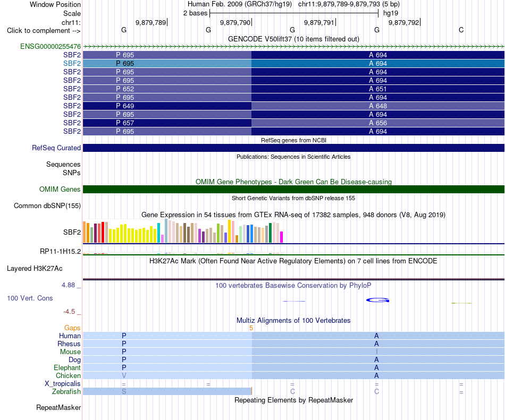Open the 'Publications: Sequences in Scientific Articles' title
This screenshot has width=505, height=420.
pyautogui.click(x=293, y=157)
